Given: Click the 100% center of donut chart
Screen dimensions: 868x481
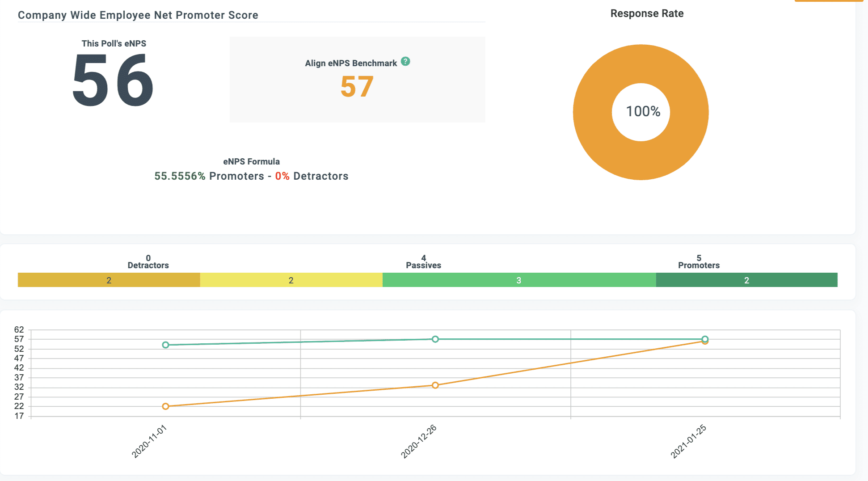Looking at the screenshot, I should click(643, 111).
